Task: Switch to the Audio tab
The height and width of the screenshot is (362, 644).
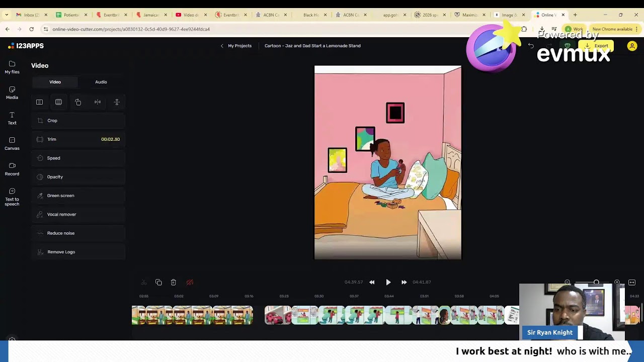Action: click(x=101, y=82)
